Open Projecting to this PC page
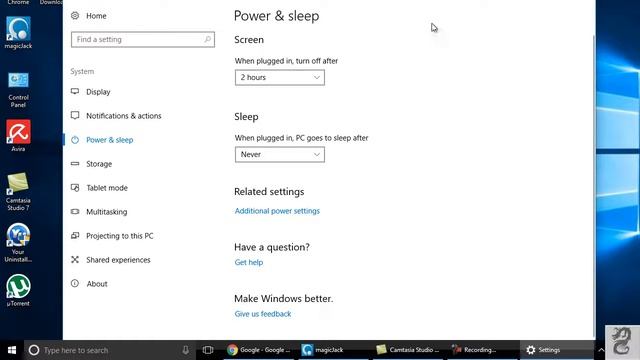Viewport: 640px width, 360px height. coord(120,236)
